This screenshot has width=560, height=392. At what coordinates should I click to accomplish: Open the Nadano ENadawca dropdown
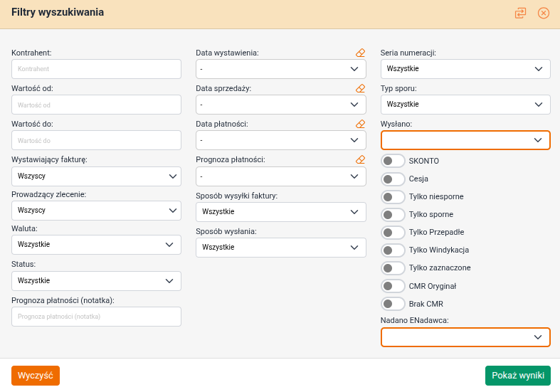[465, 337]
